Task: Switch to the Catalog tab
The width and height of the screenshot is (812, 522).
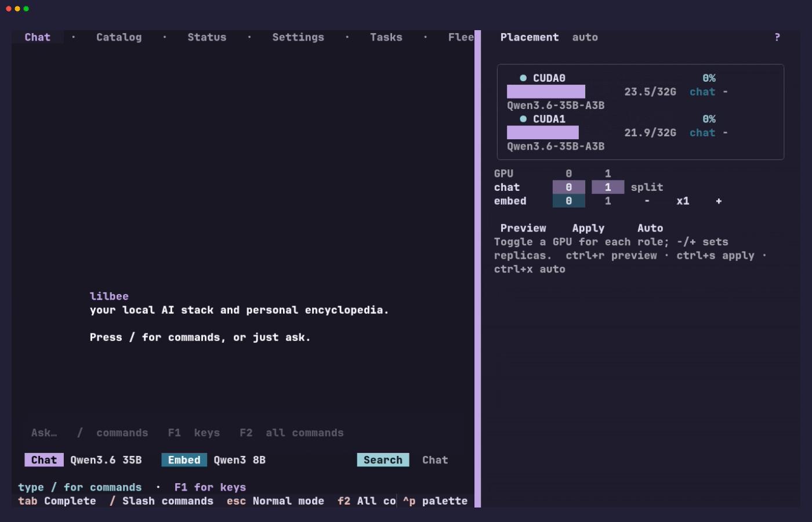Action: [x=119, y=37]
